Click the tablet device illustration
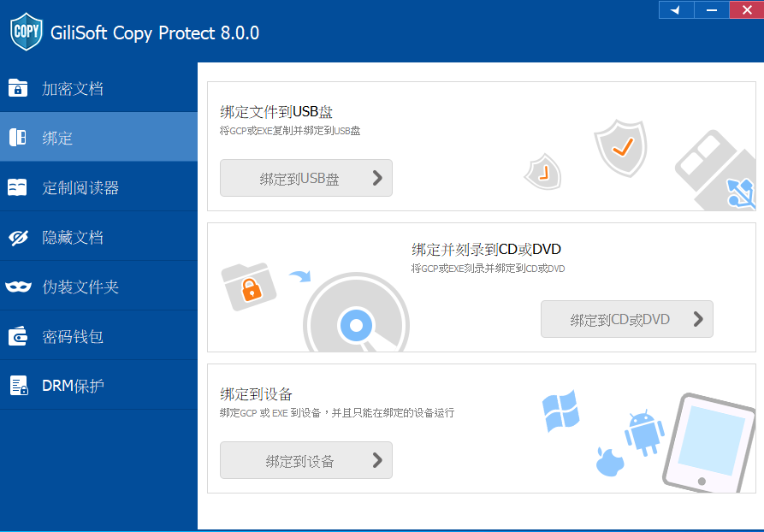This screenshot has height=532, width=764. pyautogui.click(x=708, y=443)
